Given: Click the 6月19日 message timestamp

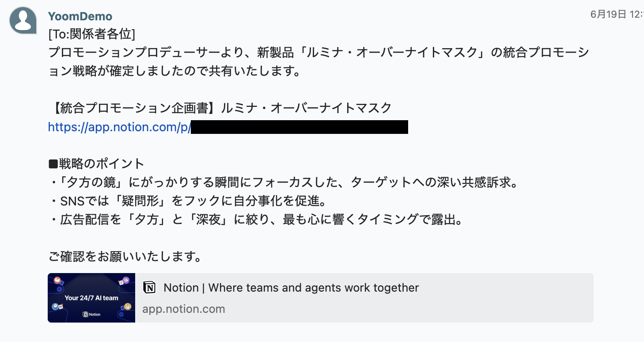Looking at the screenshot, I should (617, 14).
